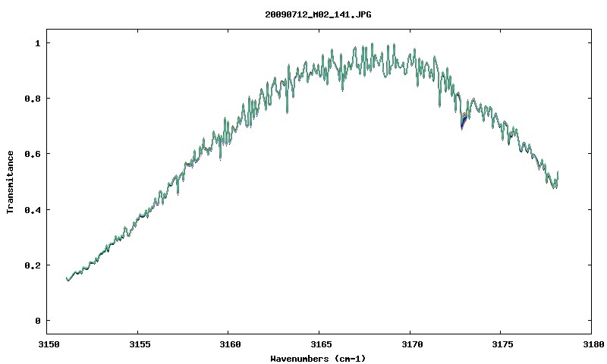Click the x-axis tick label 3170
Screen dimensions: 607x364
pyautogui.click(x=412, y=344)
